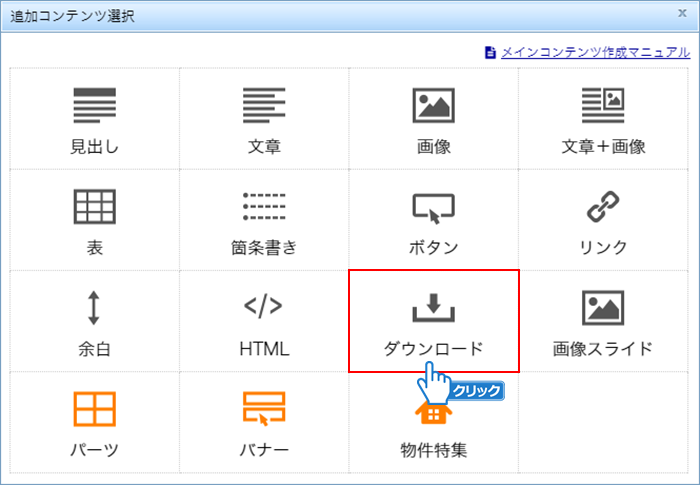Select the ダウンロード download icon
The width and height of the screenshot is (700, 485).
(x=433, y=308)
